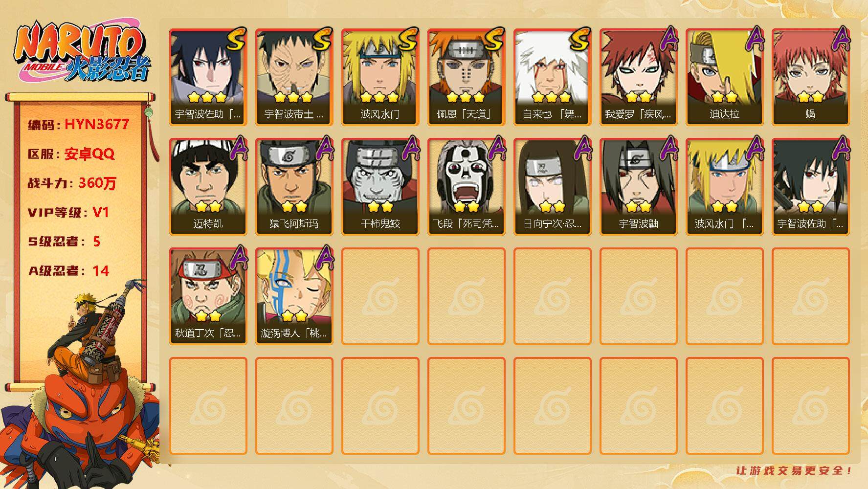
Task: Open the 我爱罗「疾风传」 card
Action: coord(638,77)
